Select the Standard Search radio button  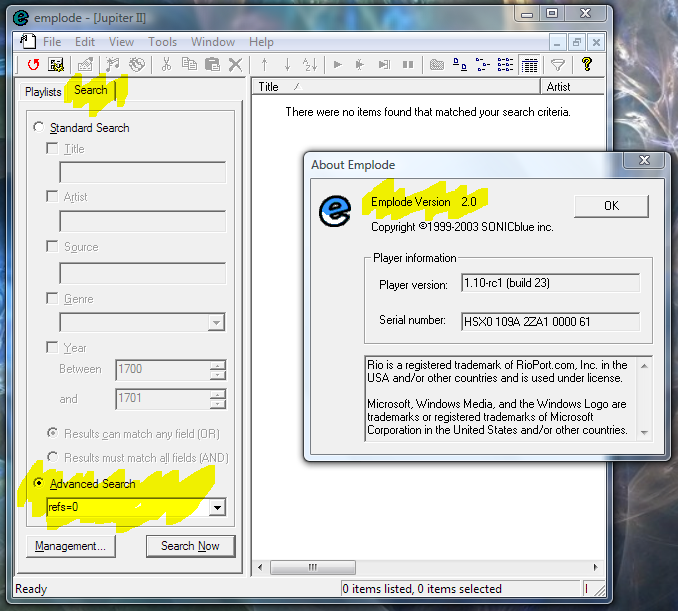(x=38, y=127)
